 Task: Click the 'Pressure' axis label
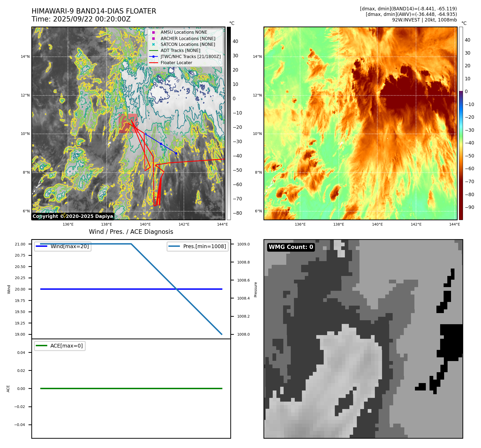256,289
